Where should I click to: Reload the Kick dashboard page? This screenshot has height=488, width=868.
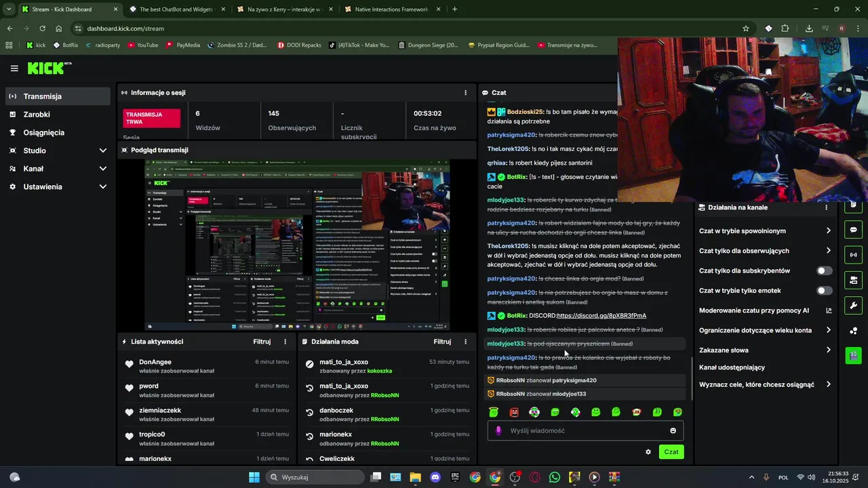[x=42, y=28]
